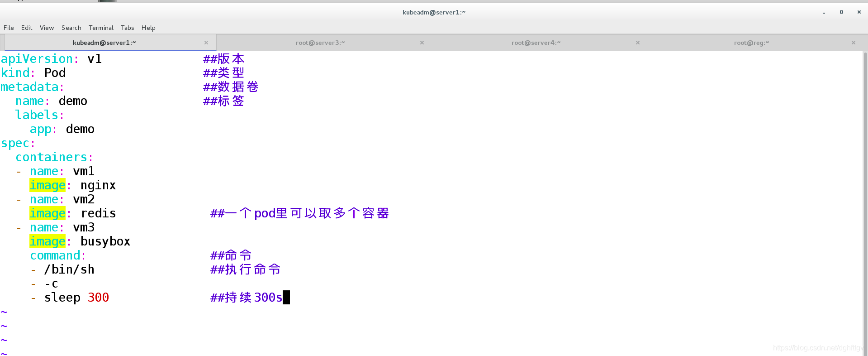Click the 'image: nginx' line
The width and height of the screenshot is (868, 356).
click(73, 185)
